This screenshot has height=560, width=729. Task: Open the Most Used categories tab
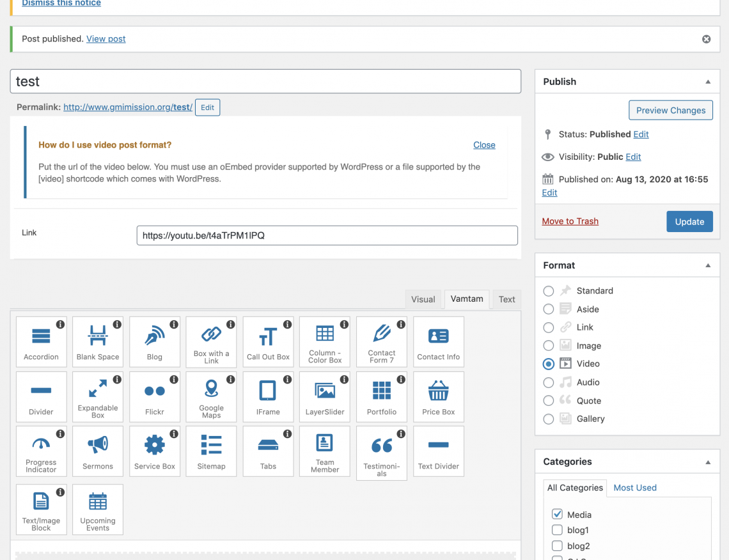click(x=634, y=488)
